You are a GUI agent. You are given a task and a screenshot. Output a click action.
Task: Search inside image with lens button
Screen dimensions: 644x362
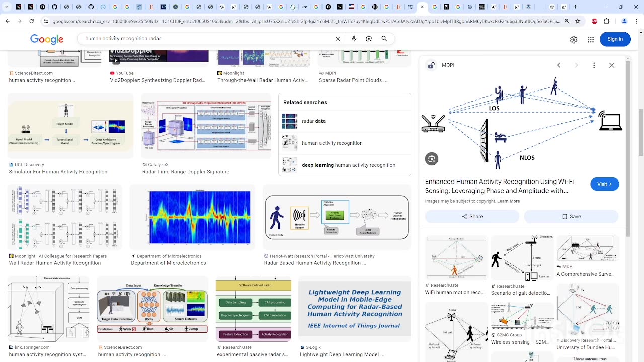[x=432, y=159]
